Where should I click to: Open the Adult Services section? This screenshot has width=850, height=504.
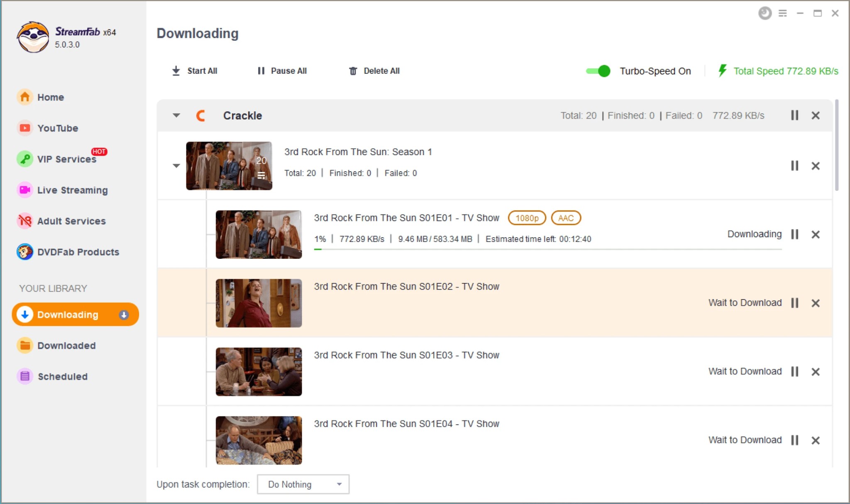[x=71, y=221]
